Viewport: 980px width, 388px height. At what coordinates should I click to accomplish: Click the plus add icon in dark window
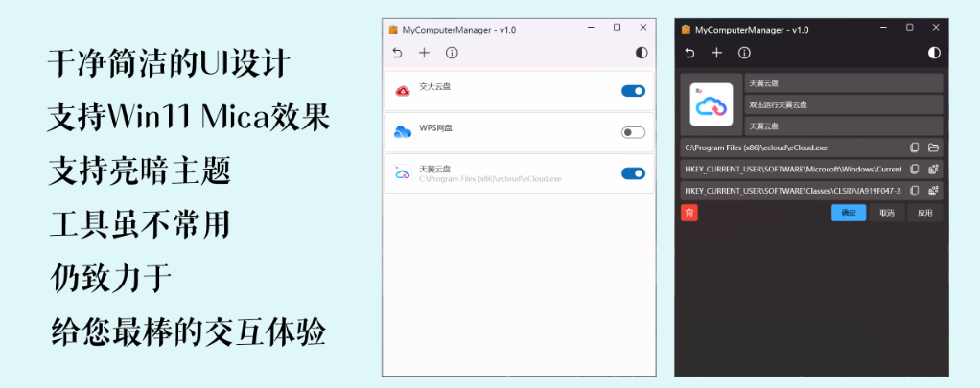(717, 53)
